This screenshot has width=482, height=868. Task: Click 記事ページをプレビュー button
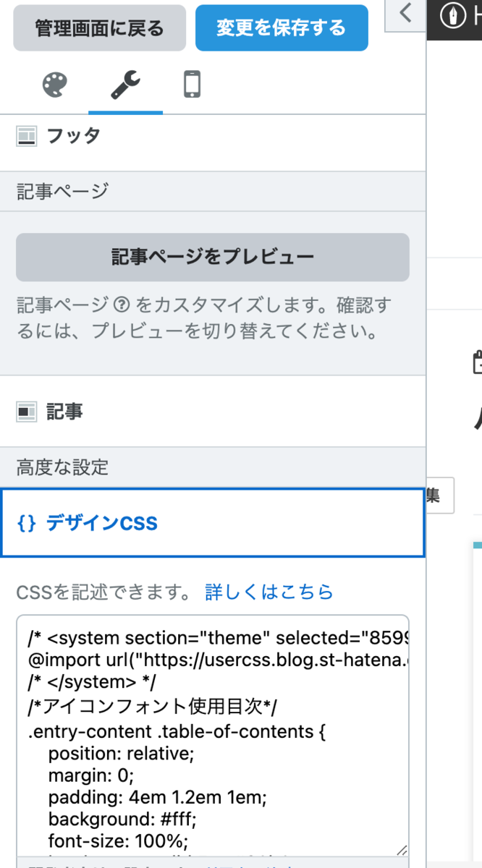click(212, 257)
